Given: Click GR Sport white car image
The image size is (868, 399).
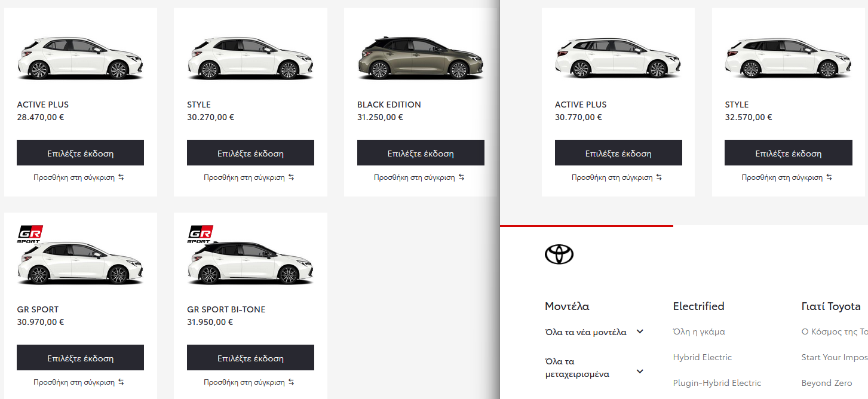Looking at the screenshot, I should click(80, 263).
